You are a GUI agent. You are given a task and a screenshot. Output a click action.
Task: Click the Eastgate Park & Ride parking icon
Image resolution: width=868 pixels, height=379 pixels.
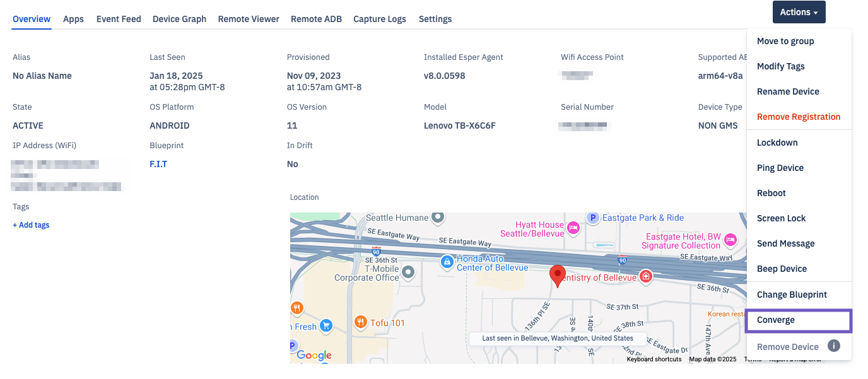point(592,218)
